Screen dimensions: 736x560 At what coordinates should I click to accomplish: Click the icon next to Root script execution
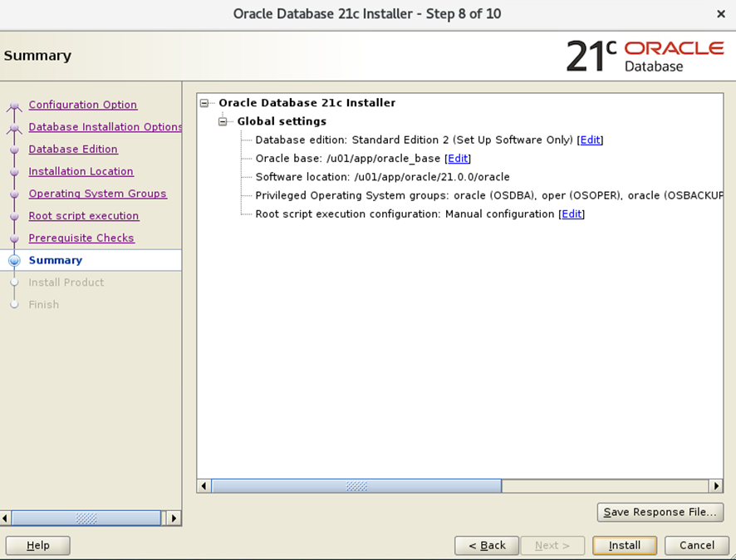click(15, 215)
